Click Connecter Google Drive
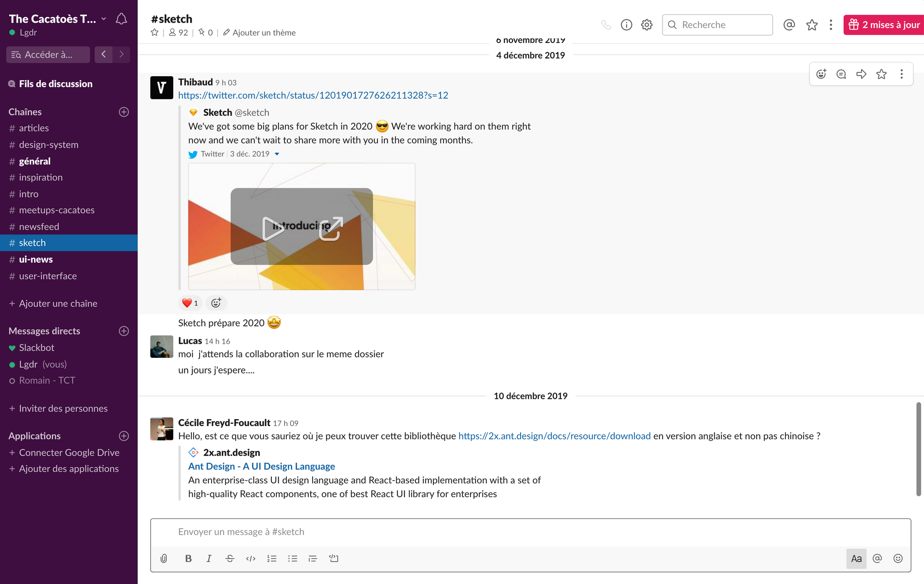The height and width of the screenshot is (584, 924). click(x=64, y=453)
